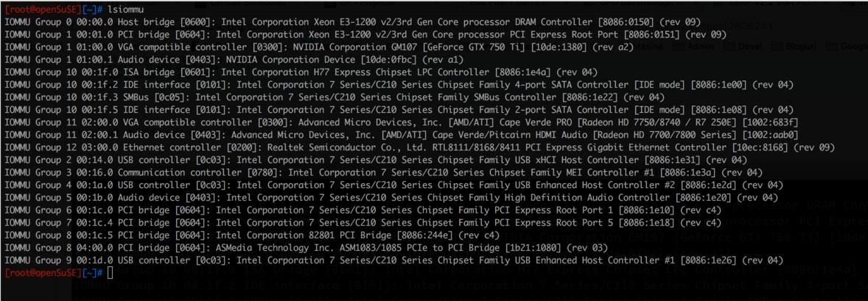Open the Devel bookmark folder
This screenshot has width=868, height=301.
pyautogui.click(x=743, y=47)
